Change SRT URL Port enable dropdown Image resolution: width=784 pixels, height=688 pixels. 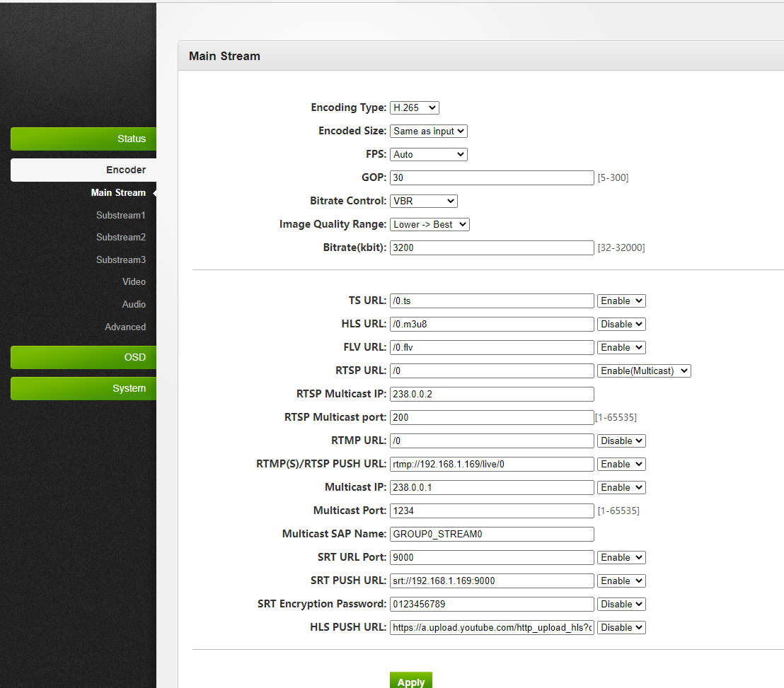pyautogui.click(x=621, y=557)
